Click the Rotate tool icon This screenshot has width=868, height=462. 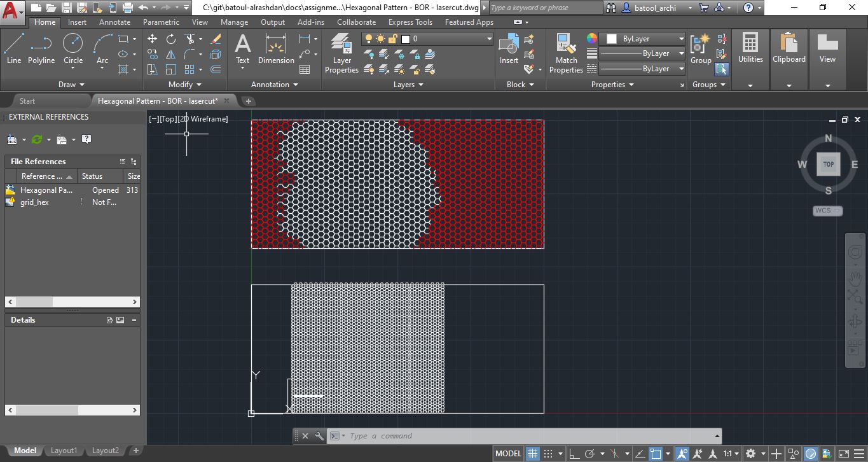pos(171,39)
